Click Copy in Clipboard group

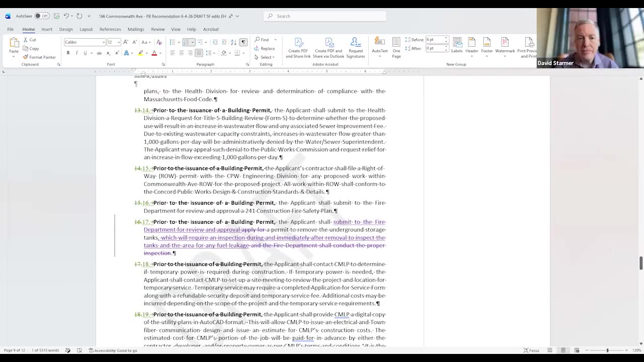point(31,48)
